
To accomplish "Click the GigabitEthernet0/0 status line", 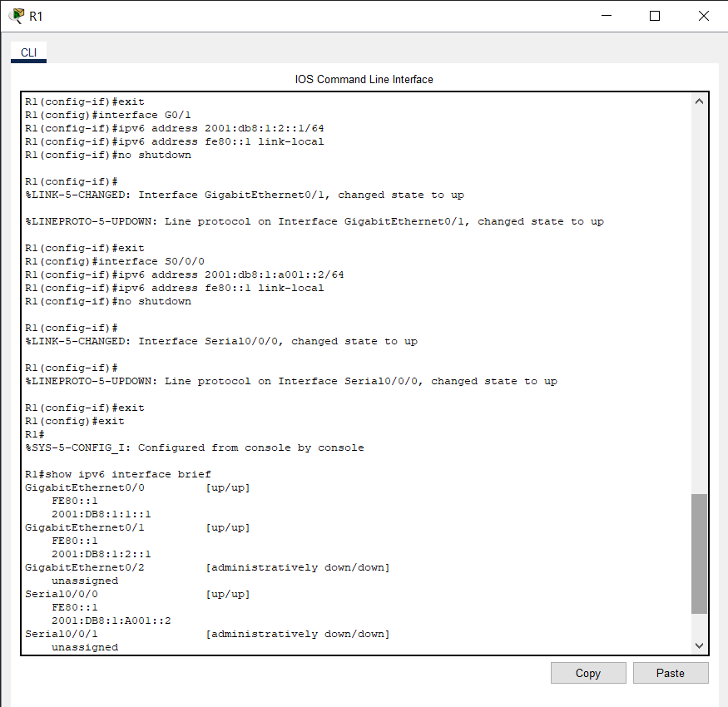I will (x=125, y=487).
